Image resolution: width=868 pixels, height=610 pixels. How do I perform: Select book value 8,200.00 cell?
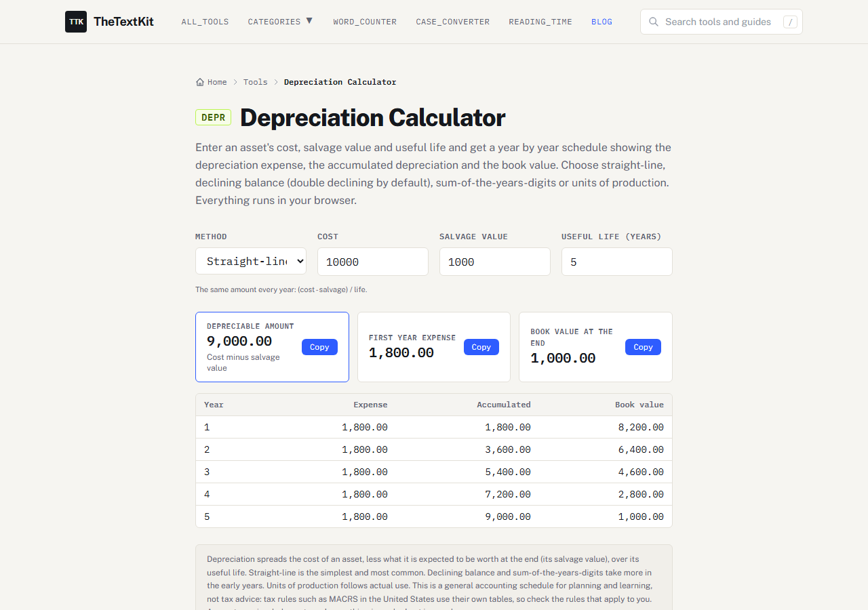click(x=641, y=427)
